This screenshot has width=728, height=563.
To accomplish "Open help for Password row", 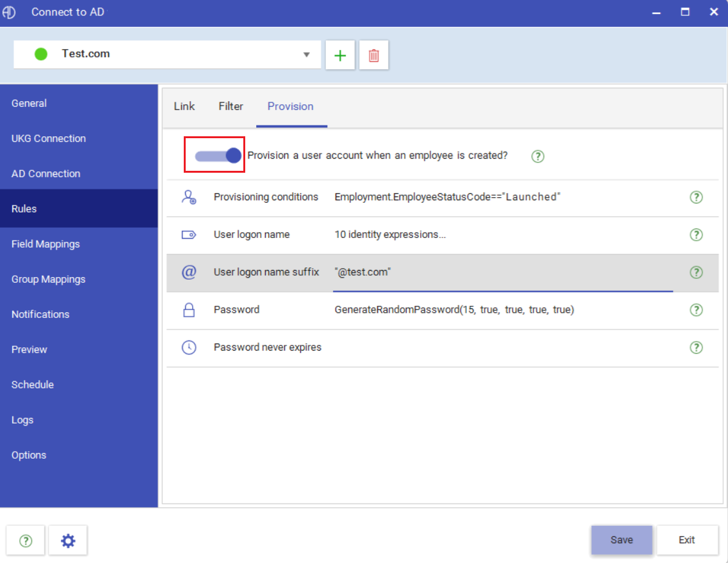I will 696,310.
